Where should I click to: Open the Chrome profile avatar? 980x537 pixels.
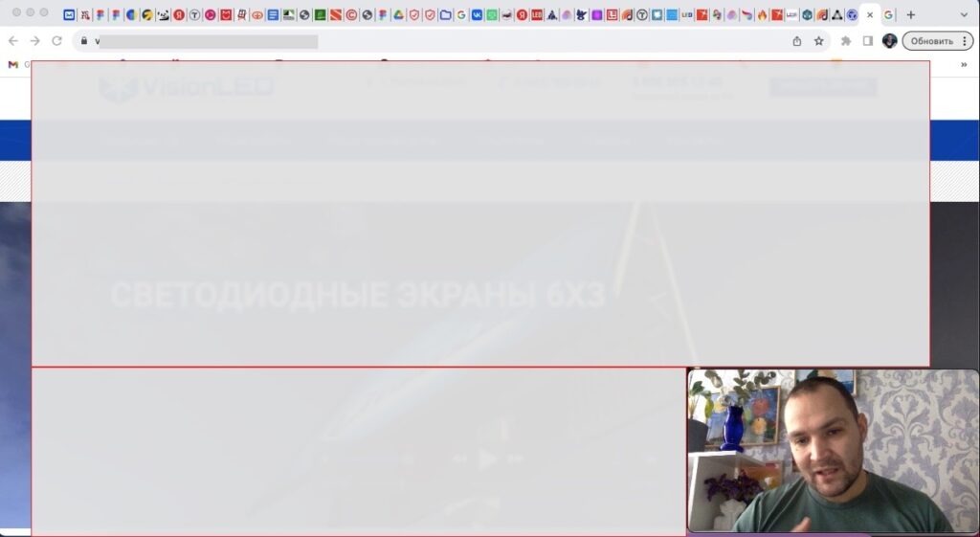point(889,41)
